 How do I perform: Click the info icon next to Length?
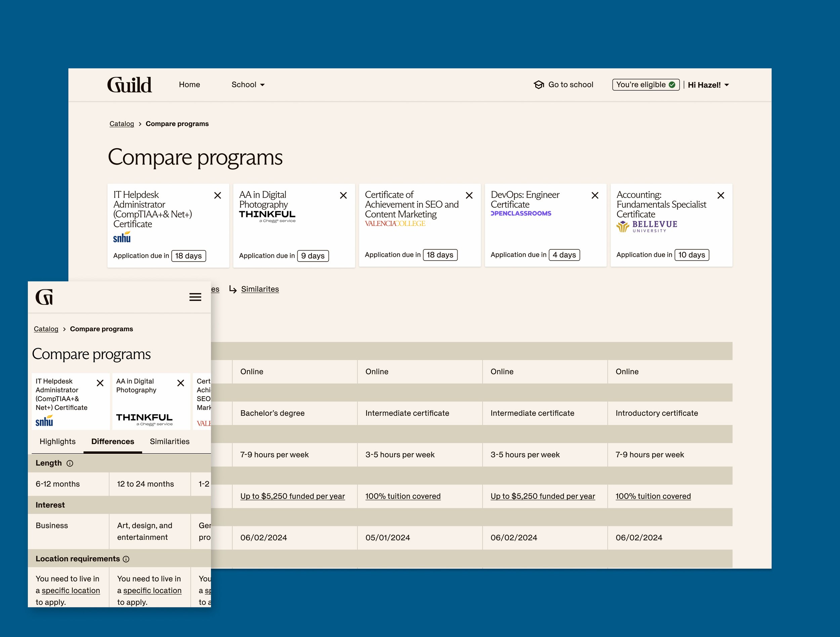point(70,463)
